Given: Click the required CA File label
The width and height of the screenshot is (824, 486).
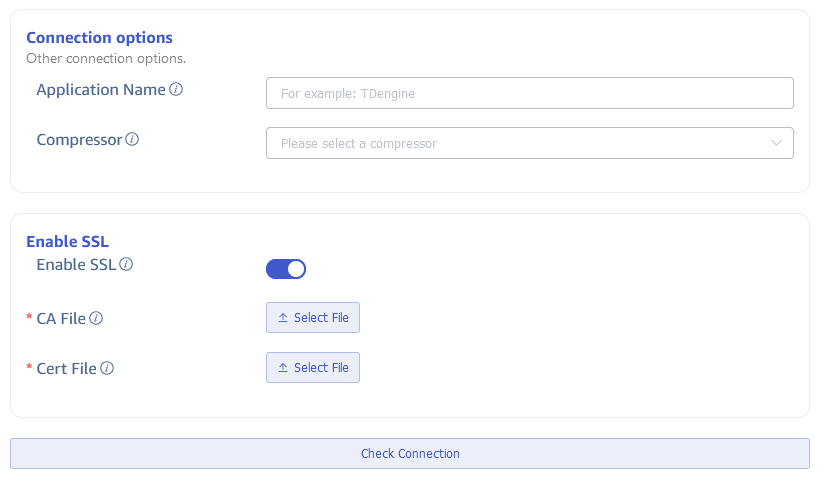Looking at the screenshot, I should [x=61, y=319].
